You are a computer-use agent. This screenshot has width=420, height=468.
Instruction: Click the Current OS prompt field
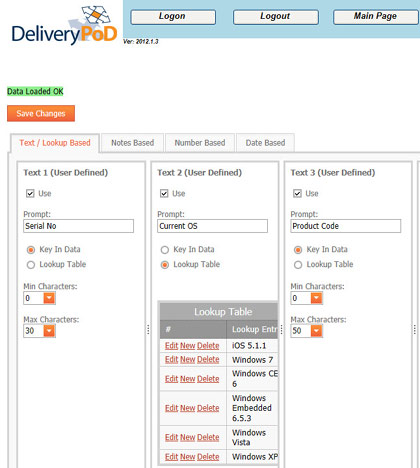212,226
